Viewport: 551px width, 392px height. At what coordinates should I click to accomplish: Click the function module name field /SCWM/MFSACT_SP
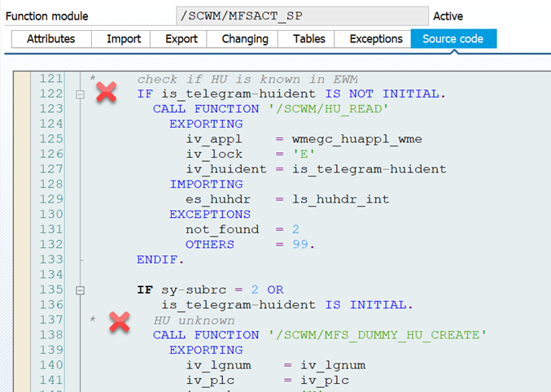click(302, 15)
